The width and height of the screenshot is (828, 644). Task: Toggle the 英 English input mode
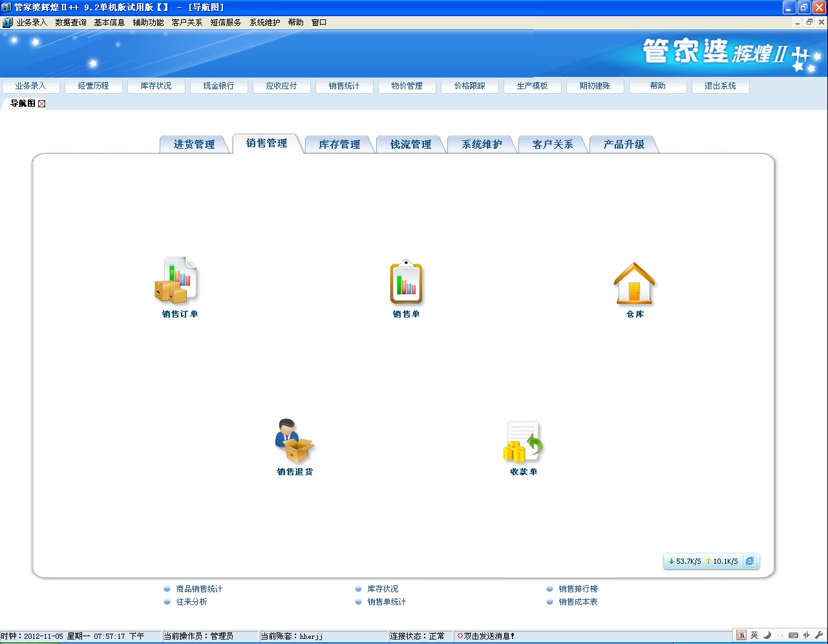pyautogui.click(x=754, y=635)
